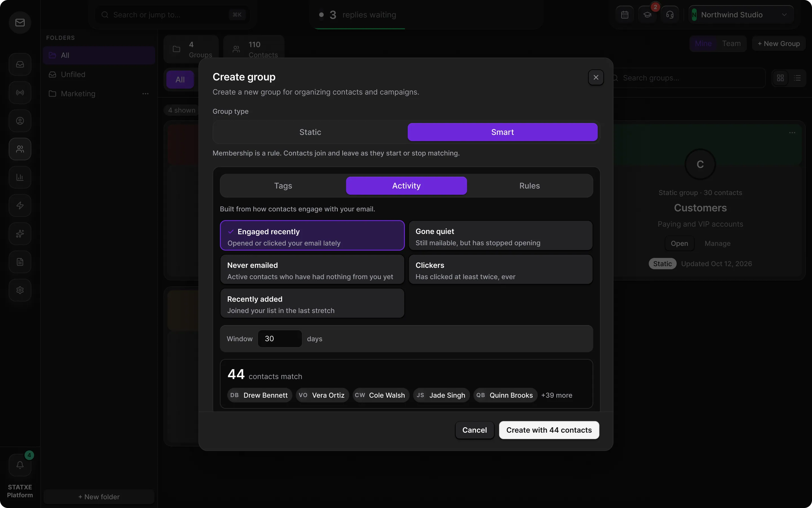Viewport: 812px width, 508px height.
Task: Open the groups people sidebar icon
Action: pyautogui.click(x=20, y=149)
